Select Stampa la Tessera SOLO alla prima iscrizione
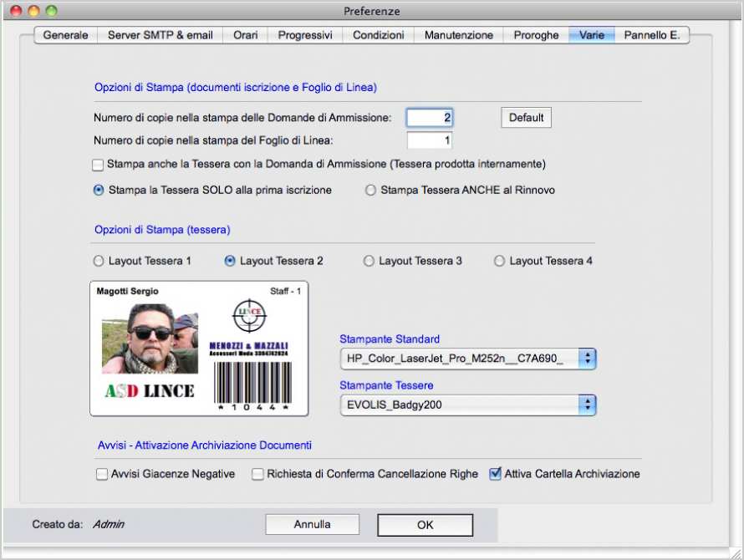 click(99, 191)
